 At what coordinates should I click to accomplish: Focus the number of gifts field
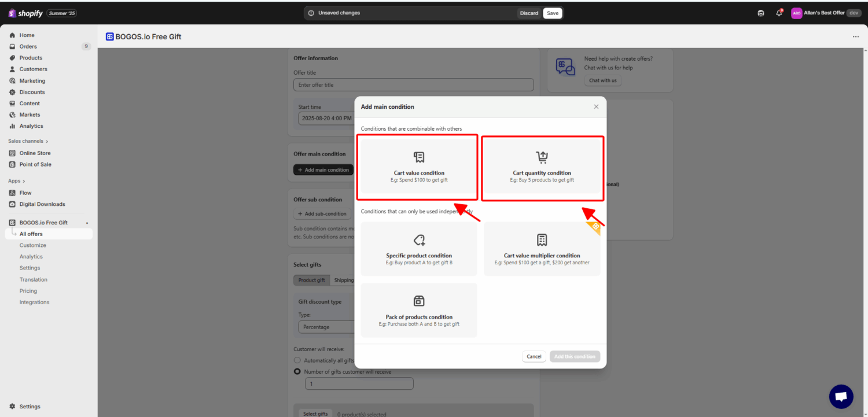(x=359, y=384)
